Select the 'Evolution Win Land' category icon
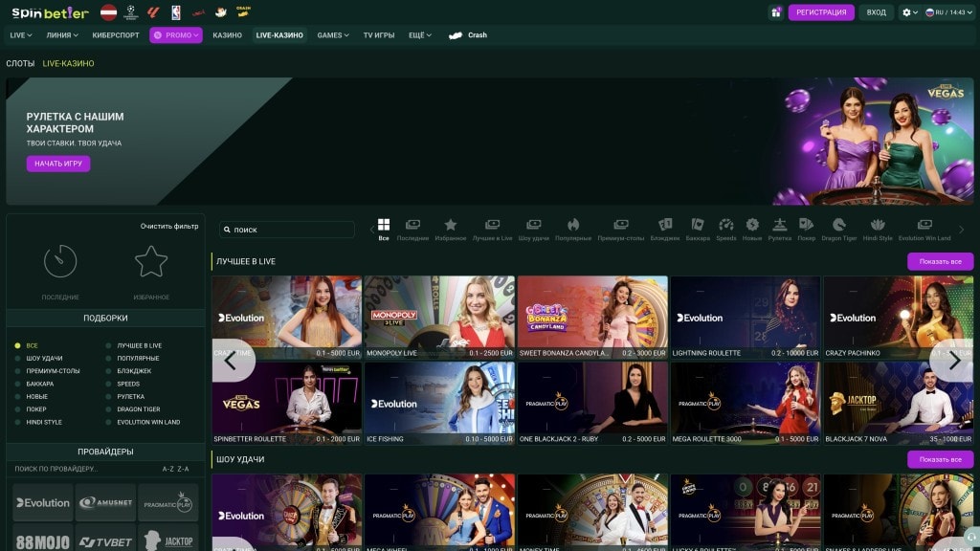Viewport: 980px width, 551px height. pos(924,230)
